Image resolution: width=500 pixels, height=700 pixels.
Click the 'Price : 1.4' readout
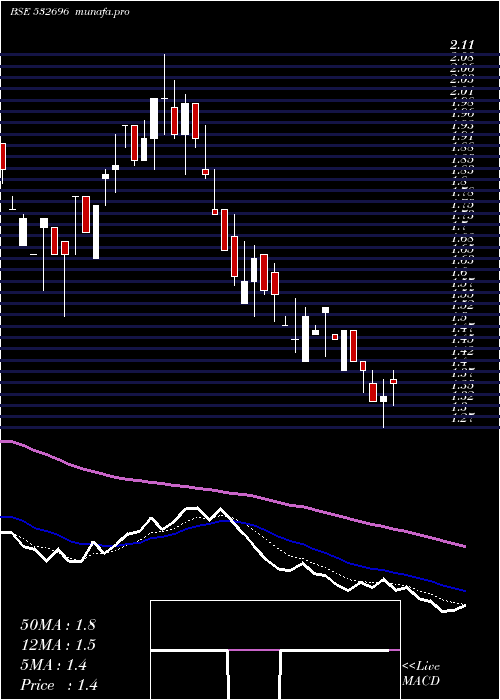click(x=59, y=685)
